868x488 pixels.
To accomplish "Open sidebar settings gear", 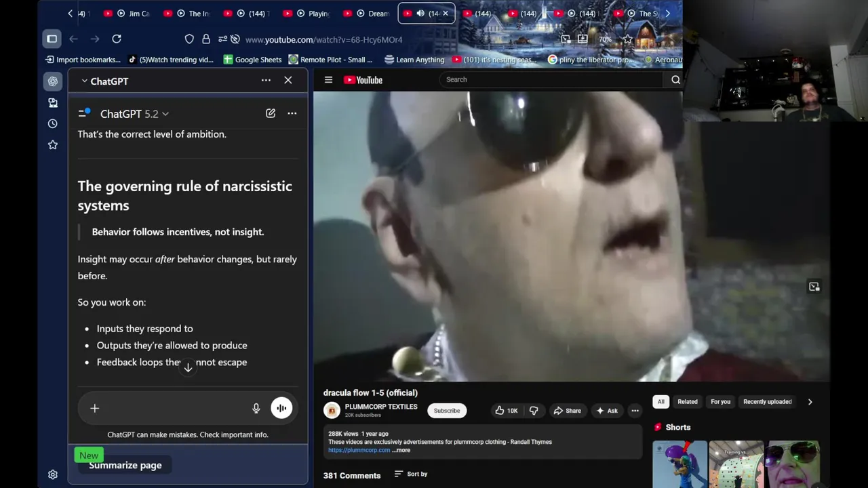I will click(x=53, y=474).
